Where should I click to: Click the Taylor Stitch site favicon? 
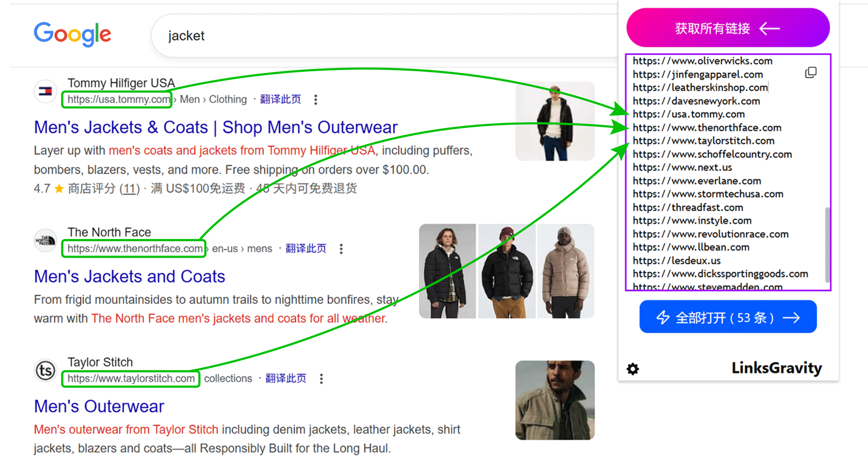(x=45, y=370)
